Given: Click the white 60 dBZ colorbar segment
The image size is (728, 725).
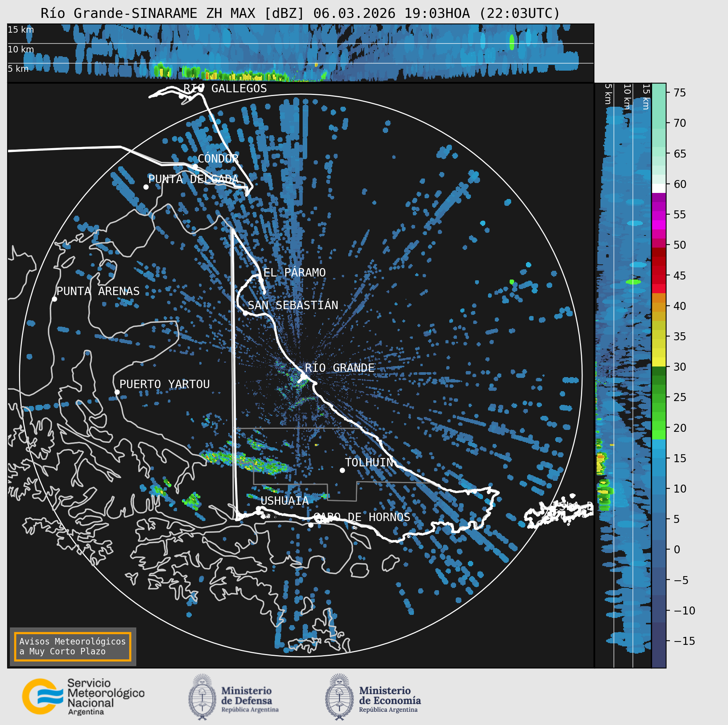Looking at the screenshot, I should click(x=659, y=188).
